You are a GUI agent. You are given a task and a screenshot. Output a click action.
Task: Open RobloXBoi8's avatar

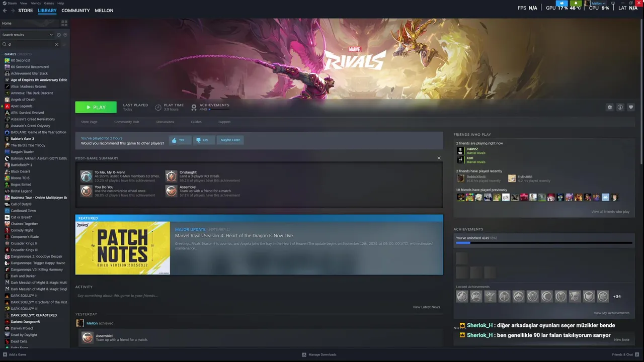[460, 178]
